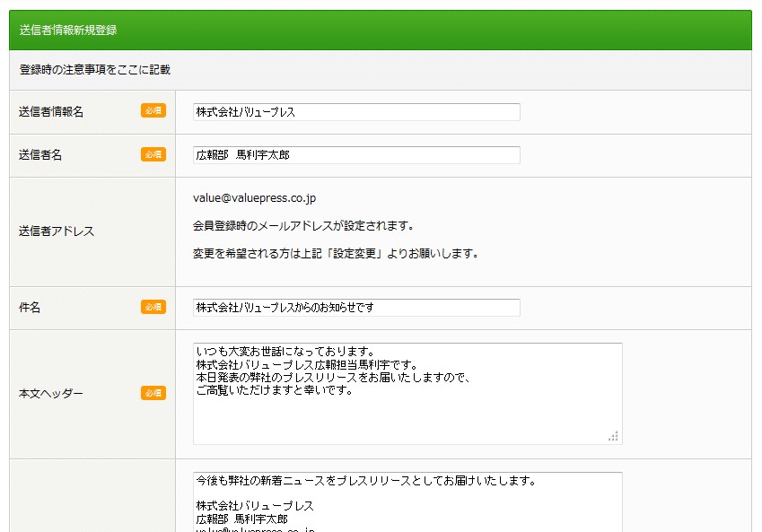Click the 件名 label
762x532 pixels.
point(30,308)
